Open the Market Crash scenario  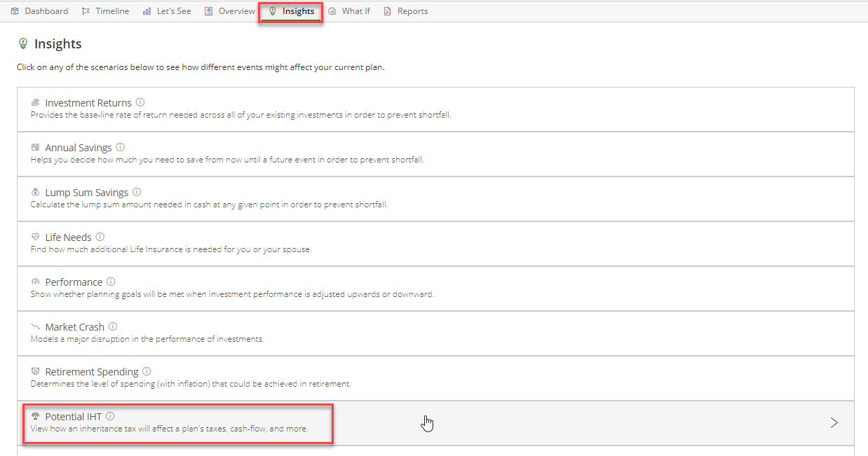click(74, 327)
